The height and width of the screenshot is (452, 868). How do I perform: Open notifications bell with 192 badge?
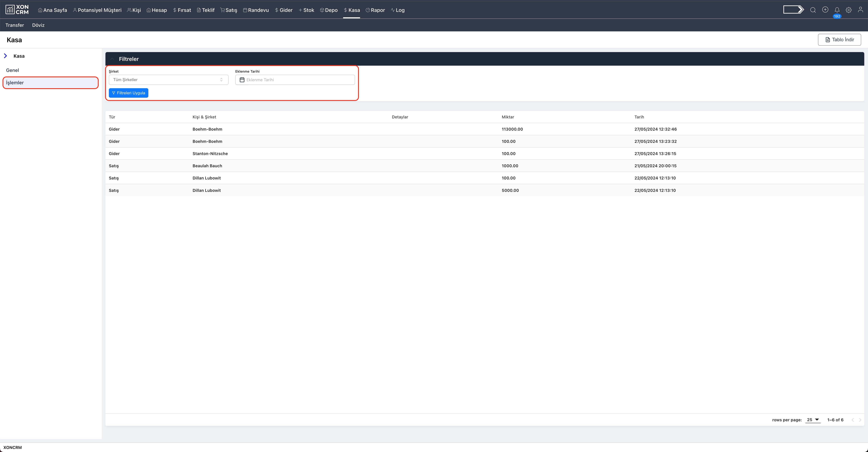tap(837, 10)
